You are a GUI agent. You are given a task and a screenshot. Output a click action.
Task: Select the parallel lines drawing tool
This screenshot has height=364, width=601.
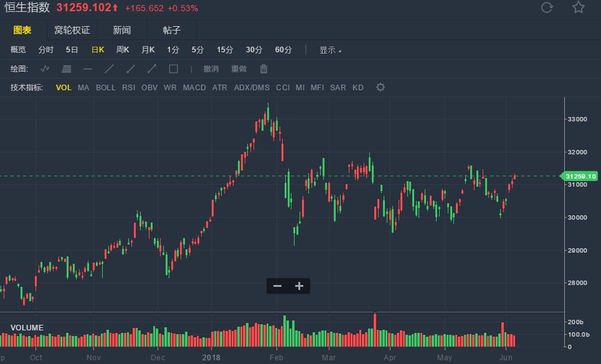(67, 68)
